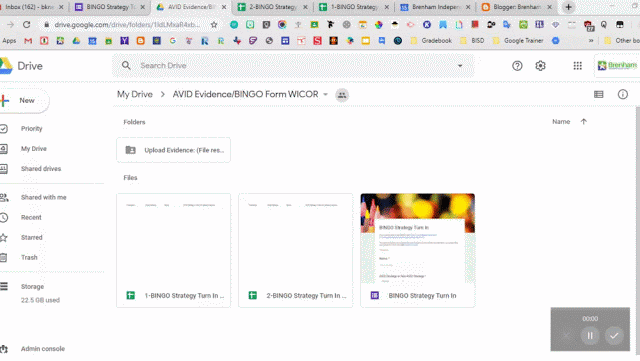Switch to 1-BINGO Strategy sheet tab

(x=354, y=7)
